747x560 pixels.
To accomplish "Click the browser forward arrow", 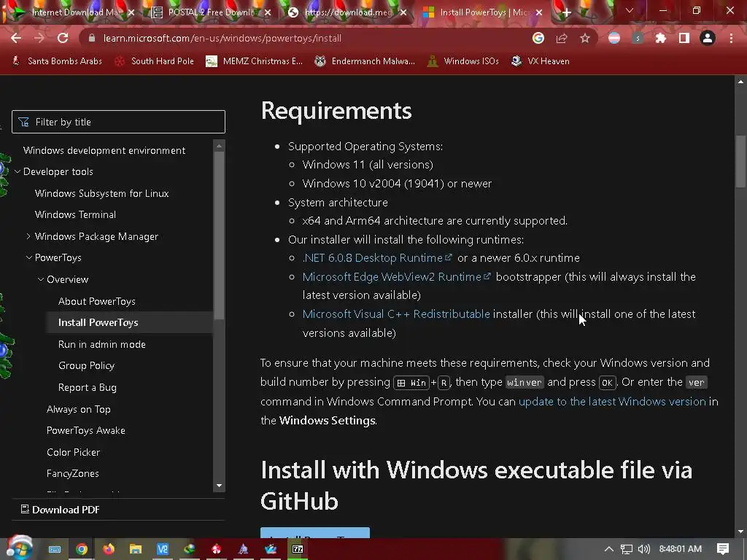I will [39, 38].
